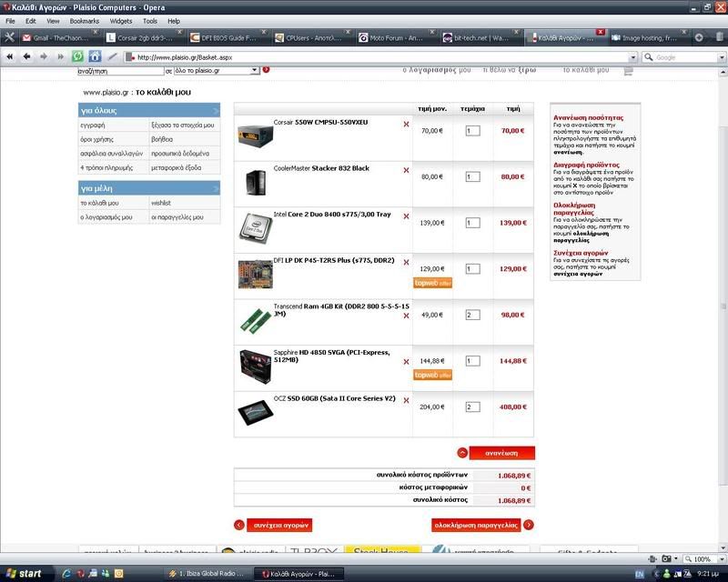Open the ασφάλεια συναλλαγών link
The image size is (728, 582).
(111, 153)
